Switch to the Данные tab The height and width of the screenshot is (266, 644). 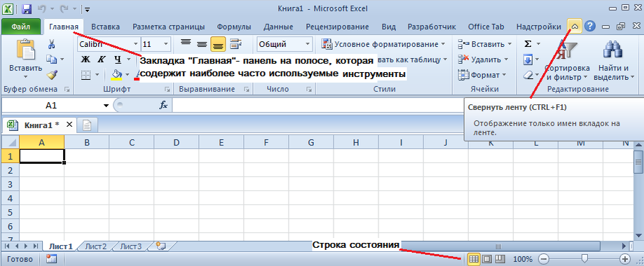tap(278, 27)
